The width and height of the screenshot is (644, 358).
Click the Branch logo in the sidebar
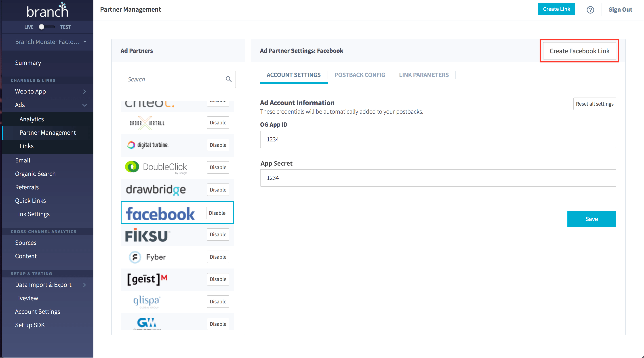(x=47, y=10)
